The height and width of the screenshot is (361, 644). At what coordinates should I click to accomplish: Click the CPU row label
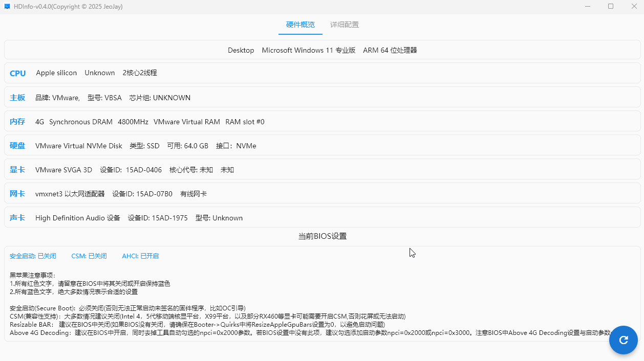point(17,73)
